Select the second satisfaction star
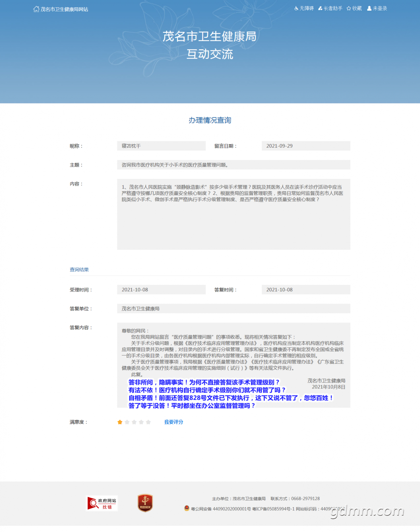The height and width of the screenshot is (532, 420). click(127, 422)
